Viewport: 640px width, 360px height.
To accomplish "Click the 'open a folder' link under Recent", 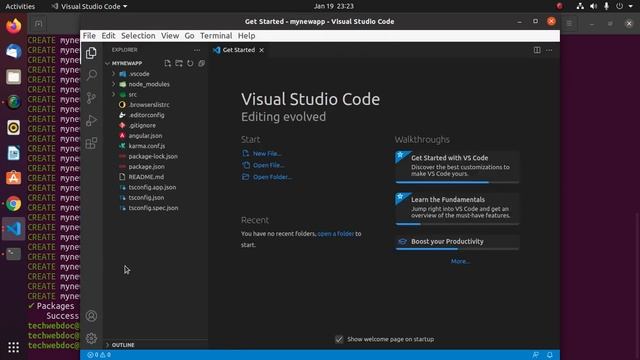I will 336,233.
